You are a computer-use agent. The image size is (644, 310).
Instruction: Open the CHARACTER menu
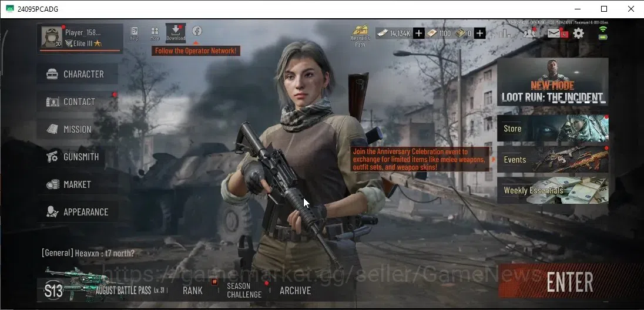click(x=78, y=75)
